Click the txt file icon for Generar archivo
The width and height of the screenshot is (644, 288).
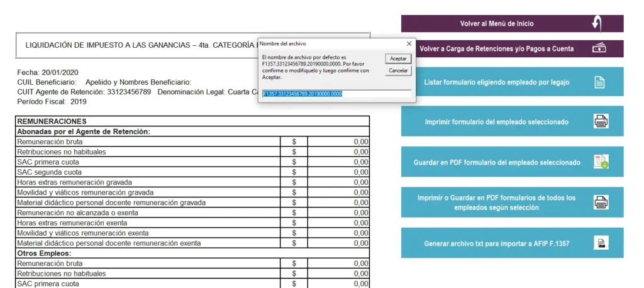coord(601,243)
